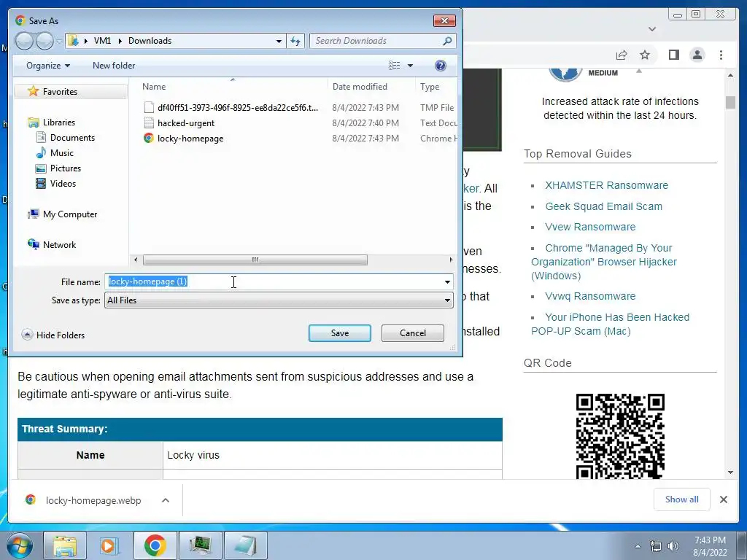Select the locky-homepage Chrome file icon
This screenshot has width=747, height=560.
click(149, 138)
